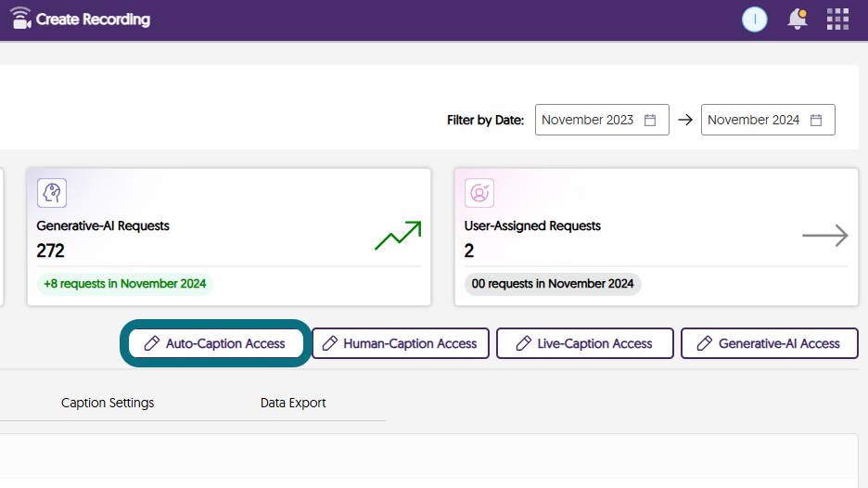Click pencil icon on Human-Caption Access
This screenshot has height=488, width=868.
(330, 343)
